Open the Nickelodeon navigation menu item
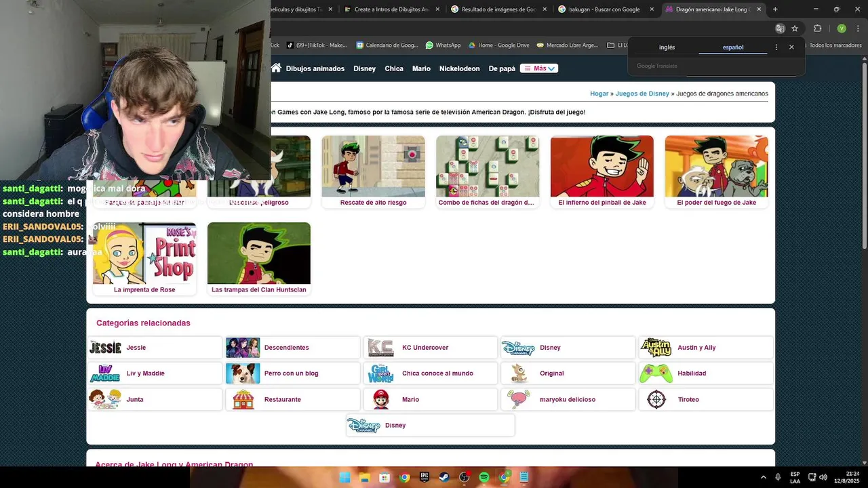The image size is (868, 488). click(x=459, y=68)
